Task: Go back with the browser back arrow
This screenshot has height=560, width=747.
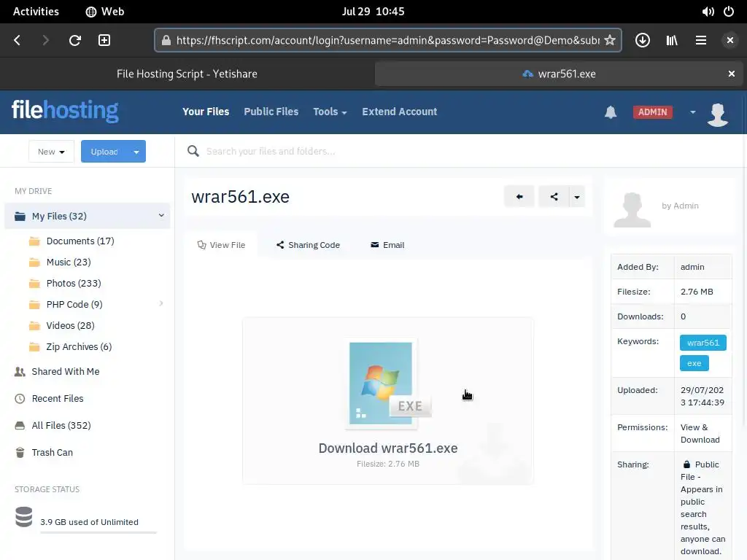Action: (x=18, y=41)
